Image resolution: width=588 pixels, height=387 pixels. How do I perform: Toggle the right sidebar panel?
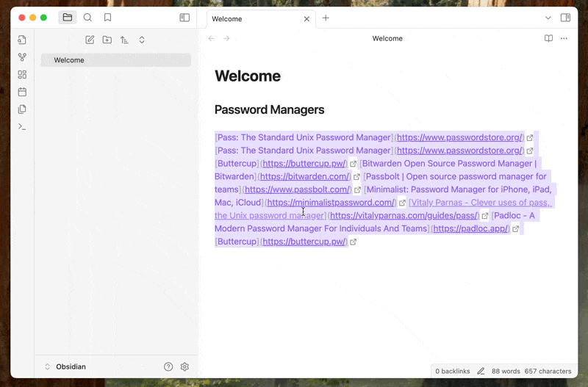tap(565, 18)
